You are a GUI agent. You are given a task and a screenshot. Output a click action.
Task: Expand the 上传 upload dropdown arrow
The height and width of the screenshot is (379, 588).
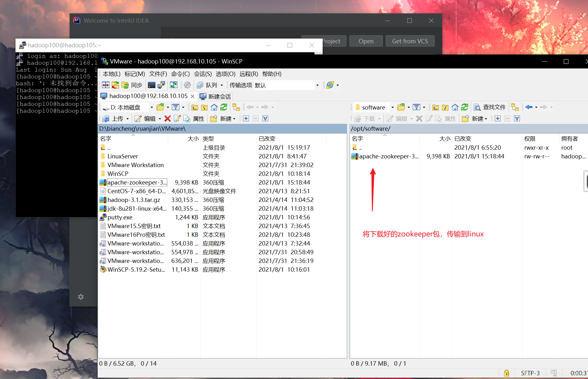127,119
